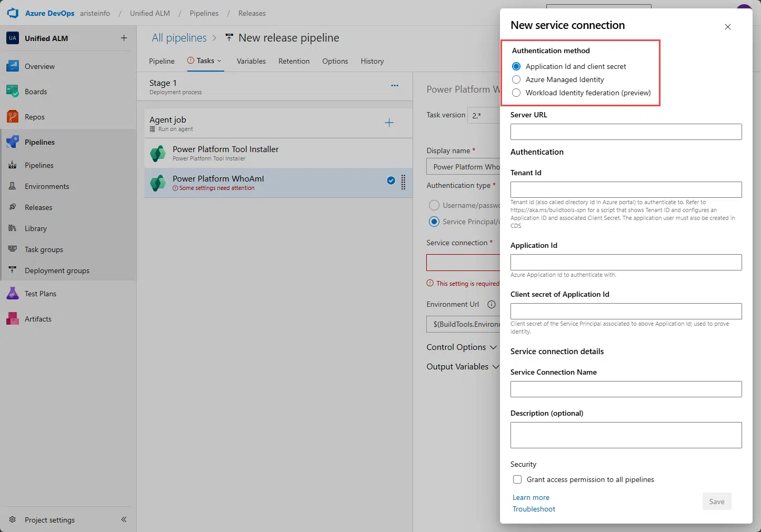Screen dimensions: 761x532
Task: Open Environments from the sidebar
Action: 47,186
